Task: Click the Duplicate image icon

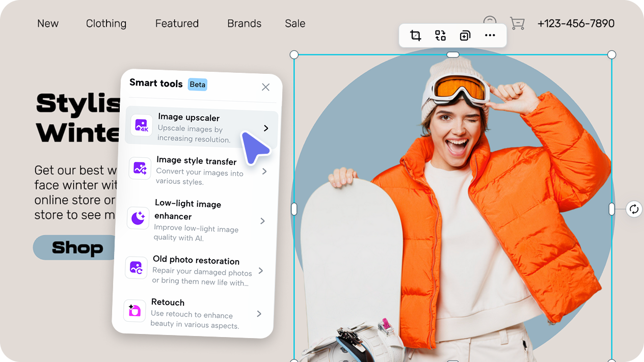Action: [465, 36]
